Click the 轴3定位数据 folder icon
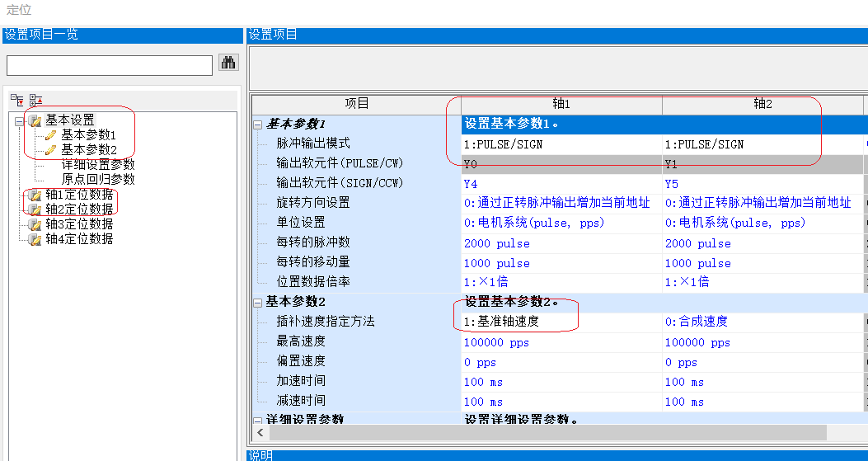This screenshot has width=868, height=461. pyautogui.click(x=35, y=224)
